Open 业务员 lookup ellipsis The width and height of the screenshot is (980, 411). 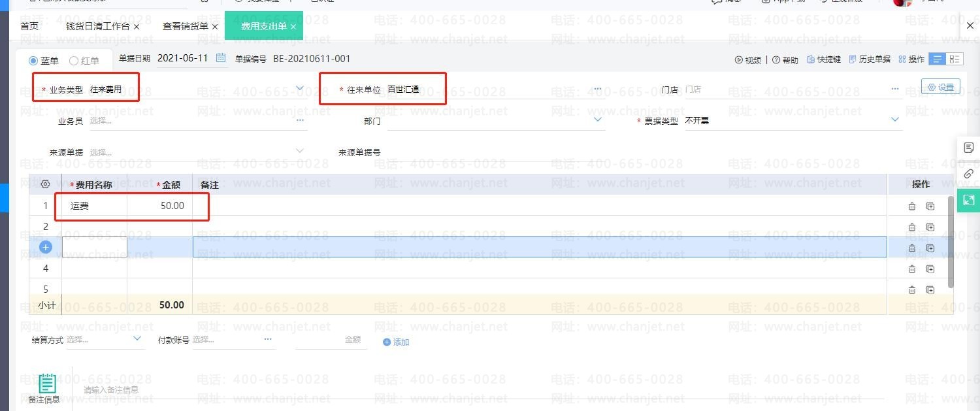[300, 120]
